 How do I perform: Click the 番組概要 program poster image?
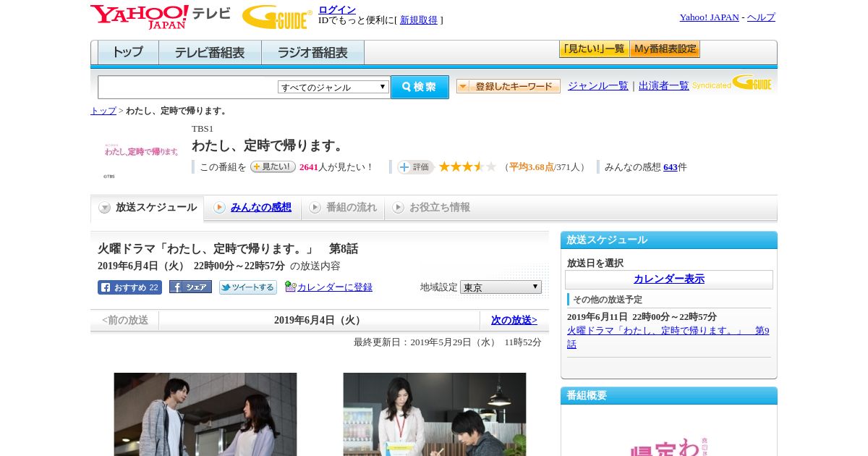click(x=669, y=447)
